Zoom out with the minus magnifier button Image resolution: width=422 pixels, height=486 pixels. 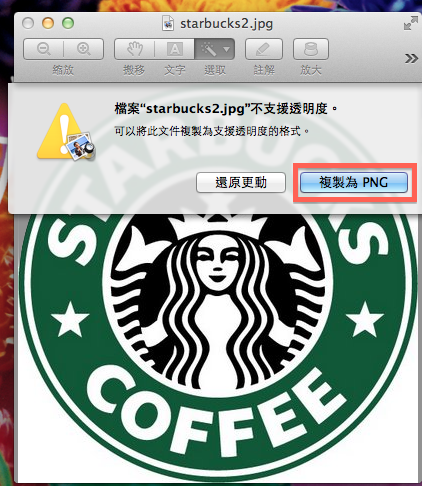point(44,49)
